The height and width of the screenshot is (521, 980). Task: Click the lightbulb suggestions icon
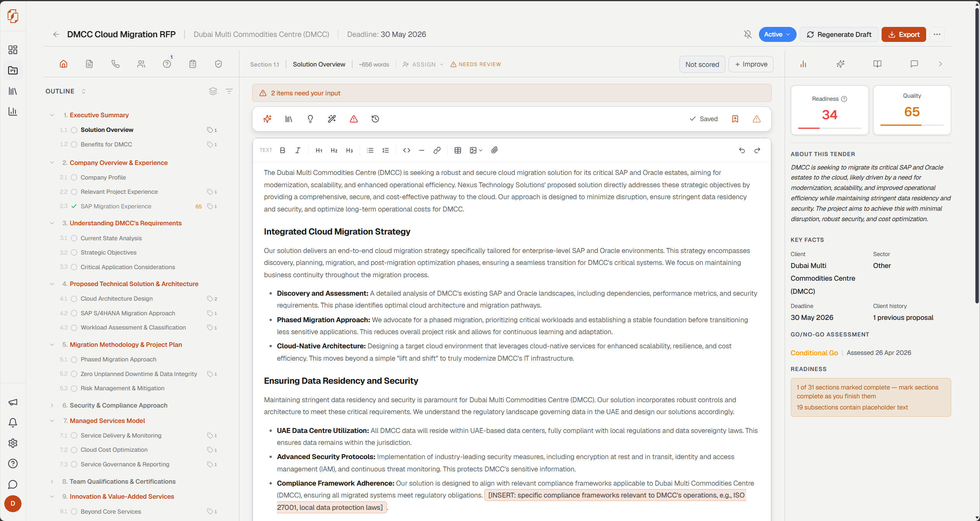[x=310, y=119]
